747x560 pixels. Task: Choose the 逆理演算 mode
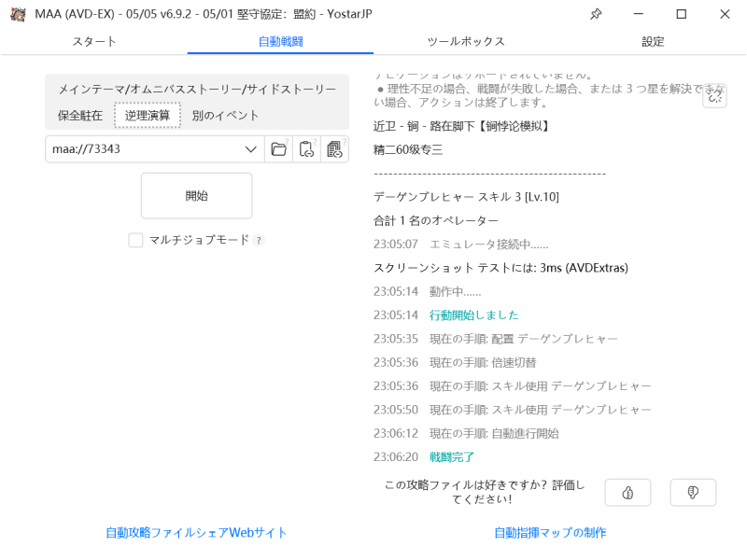[x=148, y=115]
